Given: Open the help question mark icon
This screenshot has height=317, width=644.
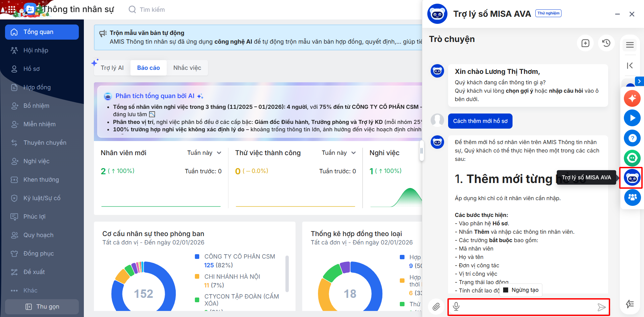Looking at the screenshot, I should pyautogui.click(x=632, y=138).
